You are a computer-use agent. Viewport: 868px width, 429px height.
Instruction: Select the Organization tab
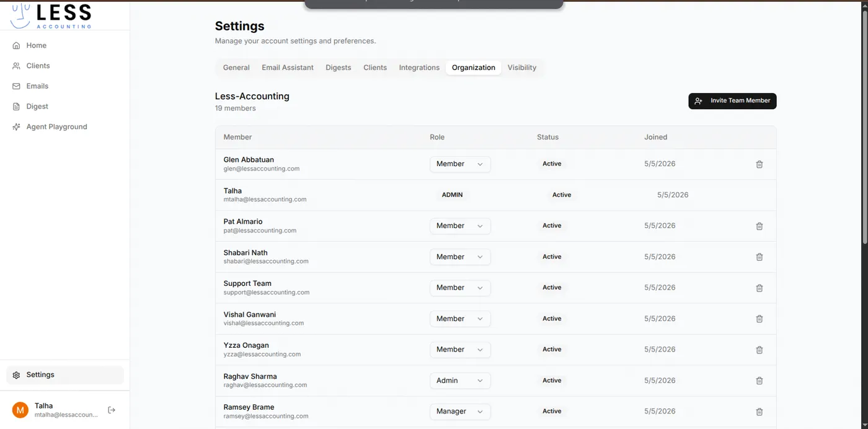point(474,68)
